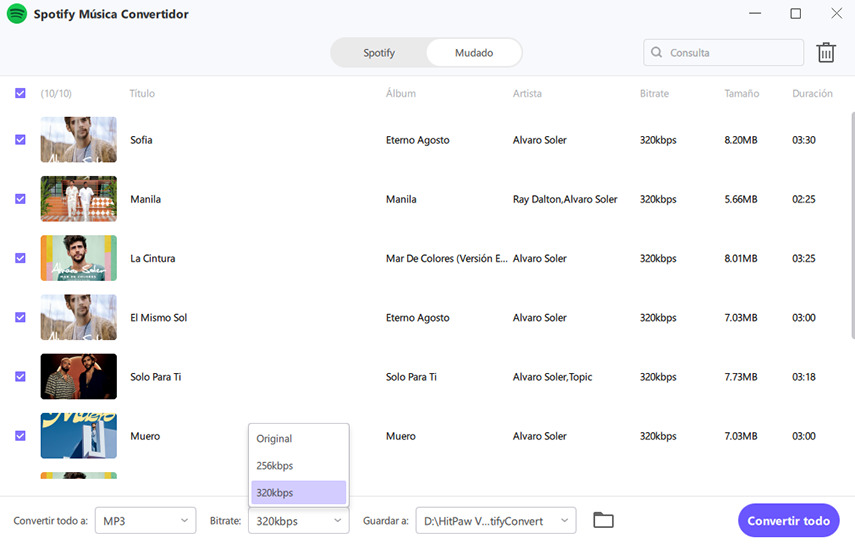855x544 pixels.
Task: Uncheck the Muero track checkbox
Action: [20, 436]
